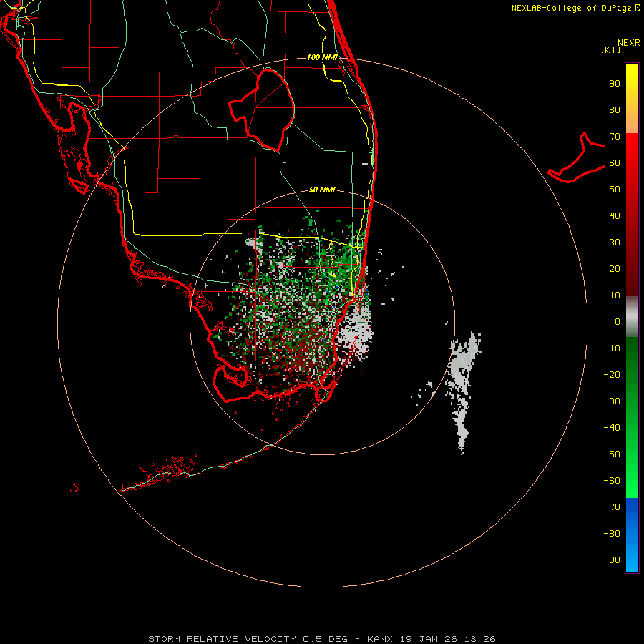Viewport: 644px width, 644px height.
Task: Click the -10 value on velocity scale
Action: 612,348
